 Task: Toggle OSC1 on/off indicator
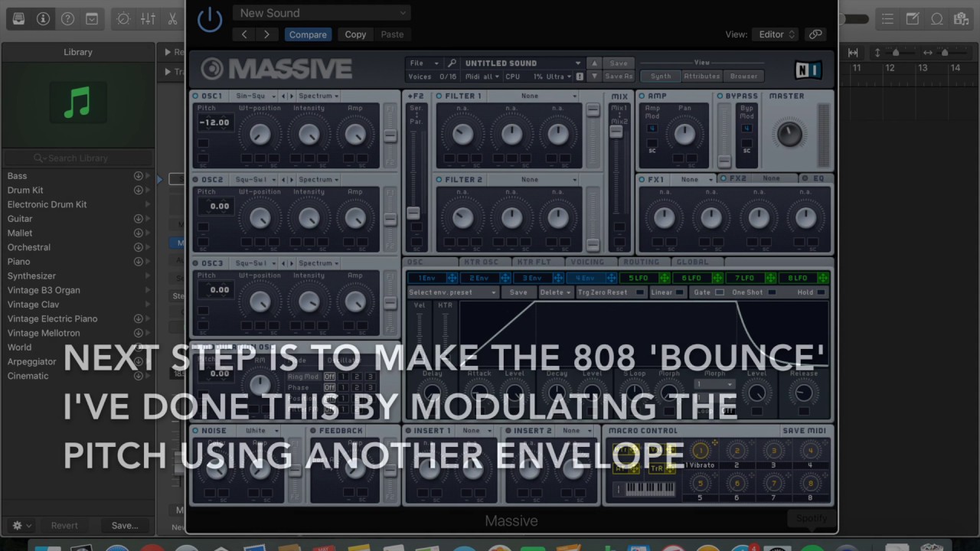[196, 96]
